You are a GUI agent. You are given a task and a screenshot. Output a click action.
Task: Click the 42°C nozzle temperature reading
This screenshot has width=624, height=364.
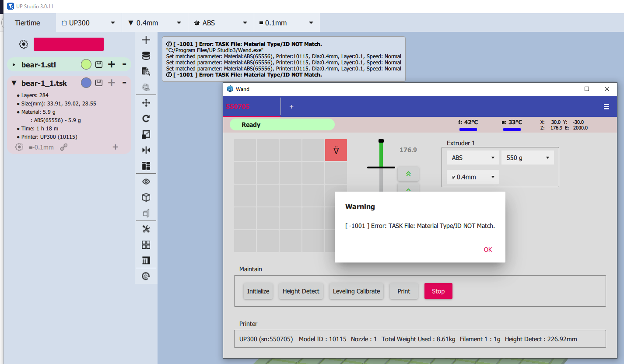[468, 122]
